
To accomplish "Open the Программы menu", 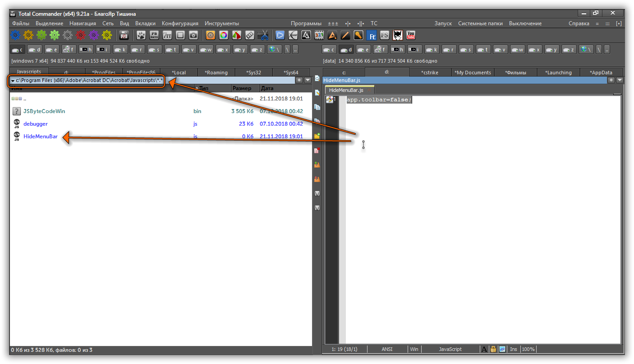I will click(306, 23).
